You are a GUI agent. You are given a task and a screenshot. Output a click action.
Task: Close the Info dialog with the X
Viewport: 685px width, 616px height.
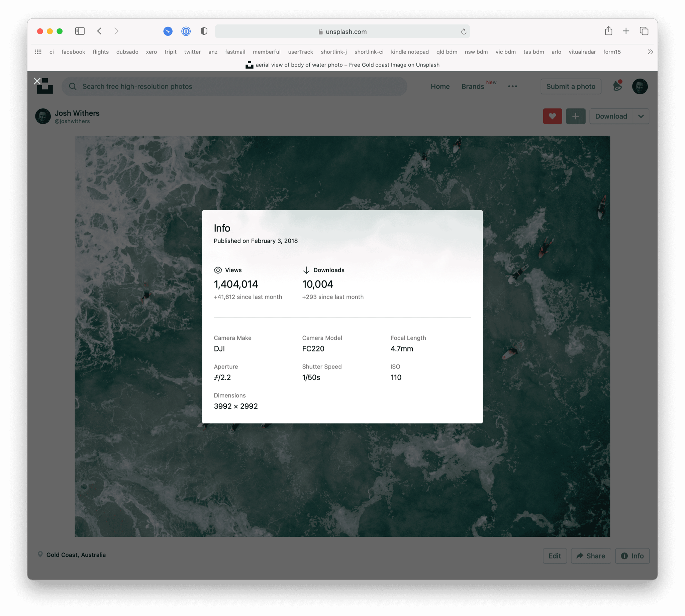coord(37,81)
